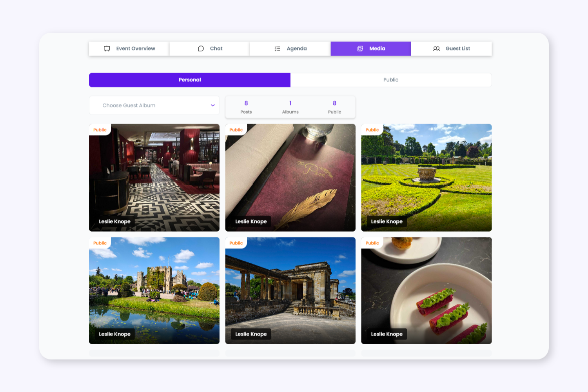Click the Chat speech bubble icon
The width and height of the screenshot is (588, 392).
pos(201,49)
